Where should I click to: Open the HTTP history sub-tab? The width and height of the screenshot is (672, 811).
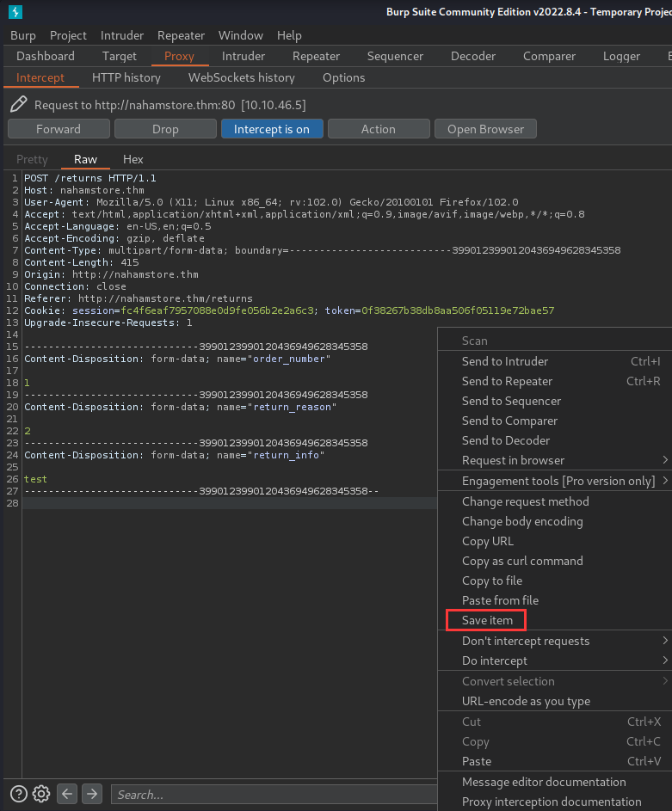[126, 77]
